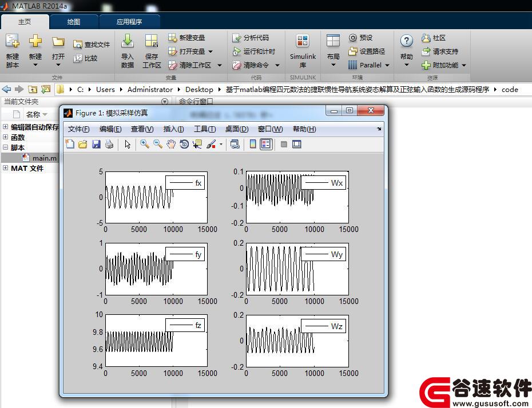Expand the MAT 文件 group
The width and height of the screenshot is (532, 408).
[x=5, y=168]
